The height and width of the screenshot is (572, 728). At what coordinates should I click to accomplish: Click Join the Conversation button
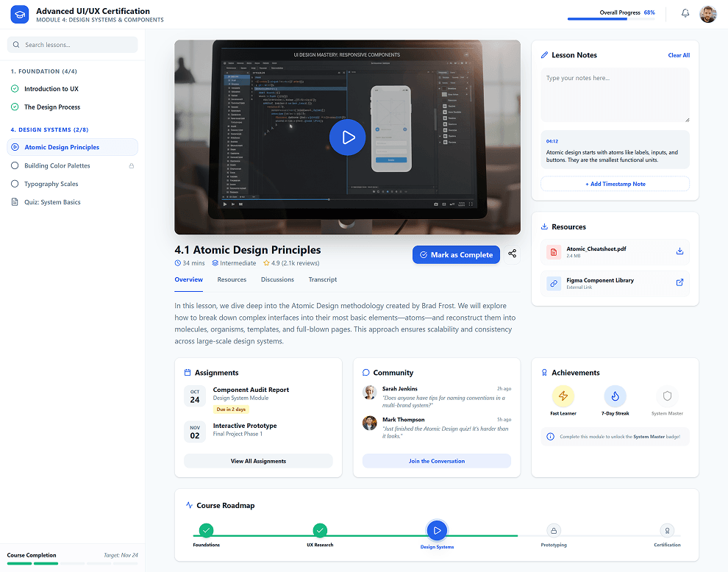[x=436, y=461]
